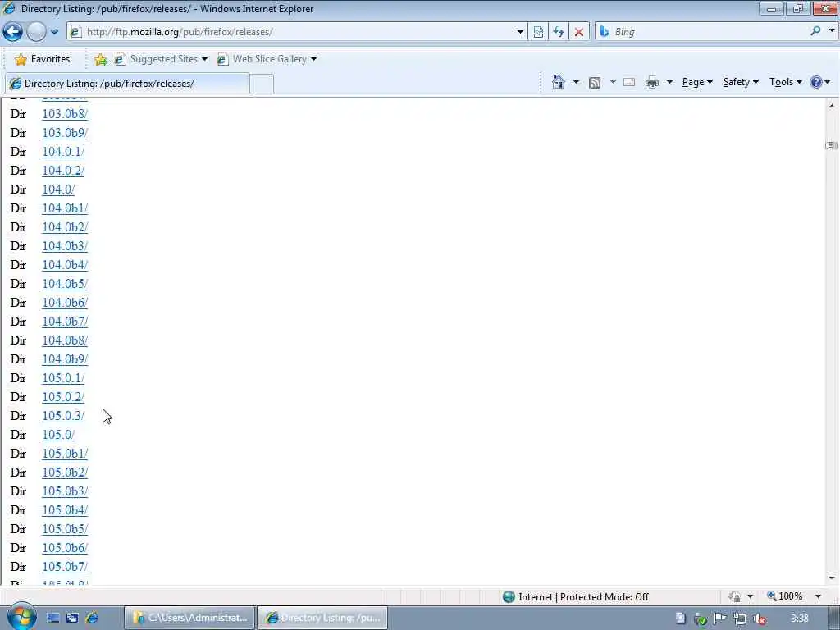Open the 105.0.3/ directory link

[63, 416]
